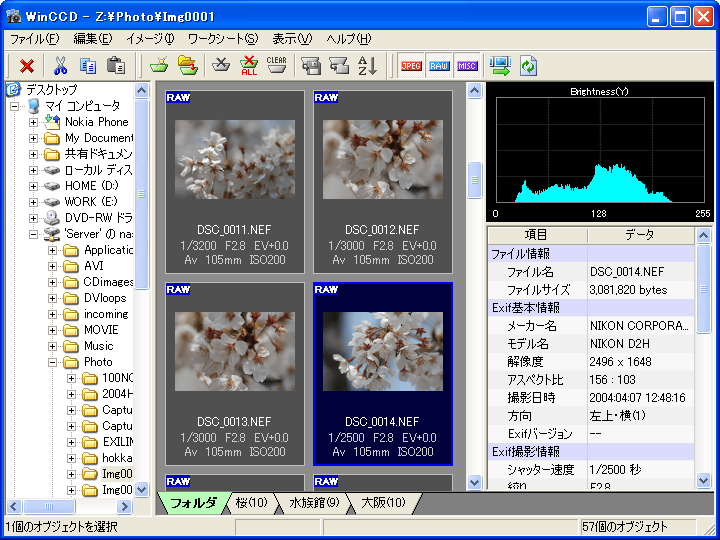Toggle the JPEG filter button

pyautogui.click(x=411, y=66)
